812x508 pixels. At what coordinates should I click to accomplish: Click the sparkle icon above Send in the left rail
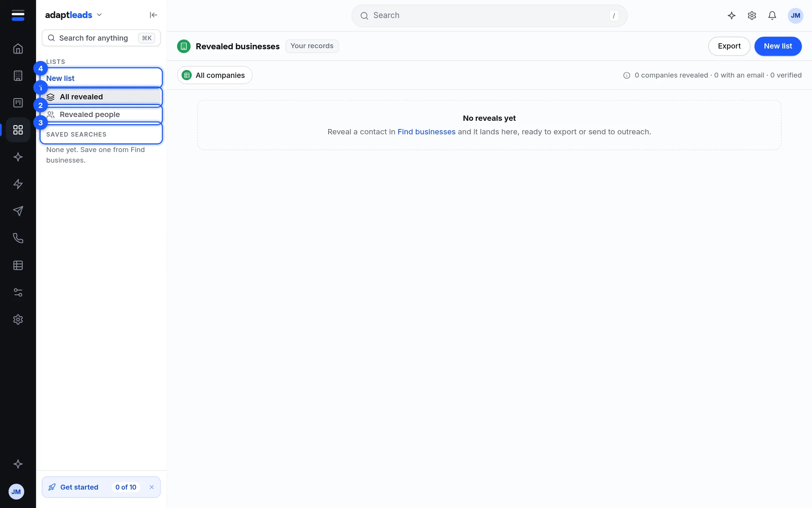(x=18, y=157)
